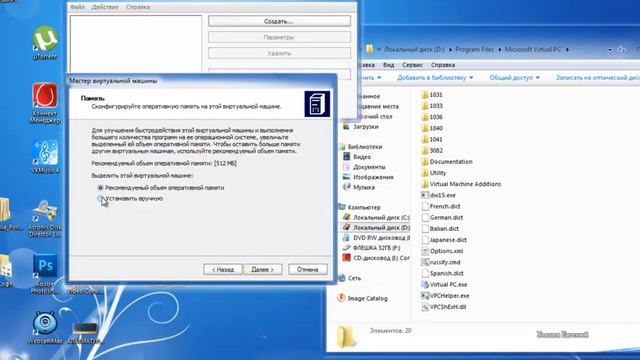Click the 'Program Files' breadcrumb in address bar
The image size is (640, 360).
coord(475,49)
